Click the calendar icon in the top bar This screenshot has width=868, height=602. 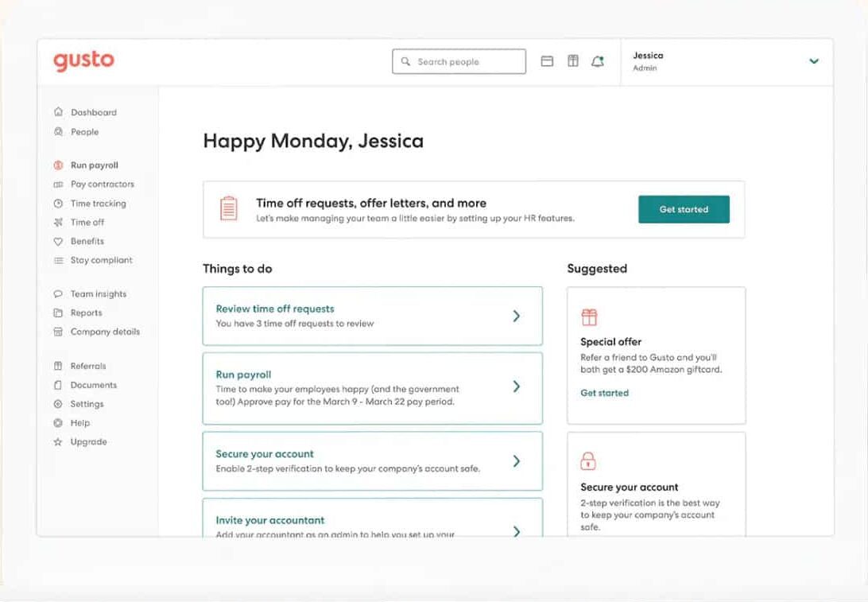(572, 60)
